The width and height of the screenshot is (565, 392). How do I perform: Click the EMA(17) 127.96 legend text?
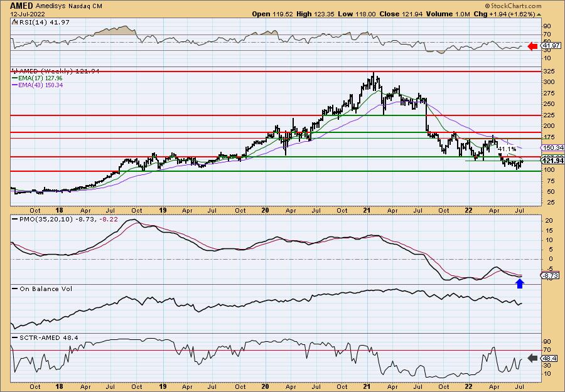tap(40, 78)
